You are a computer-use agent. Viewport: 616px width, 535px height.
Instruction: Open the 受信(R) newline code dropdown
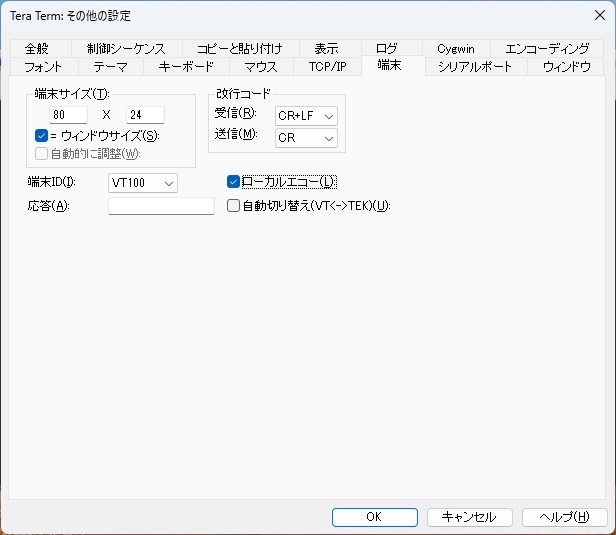(306, 116)
